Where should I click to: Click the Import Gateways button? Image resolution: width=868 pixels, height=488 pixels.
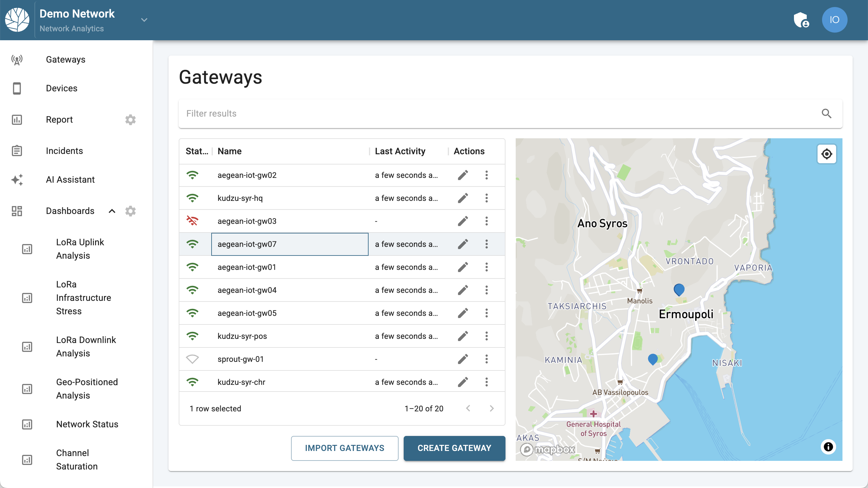344,448
